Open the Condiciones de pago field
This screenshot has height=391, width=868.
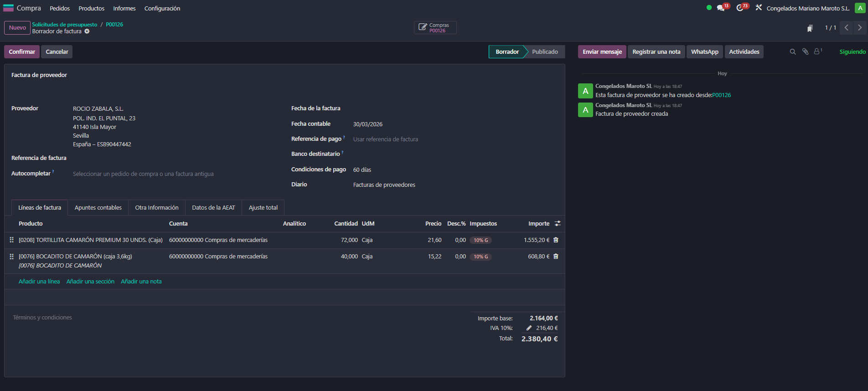click(x=410, y=170)
